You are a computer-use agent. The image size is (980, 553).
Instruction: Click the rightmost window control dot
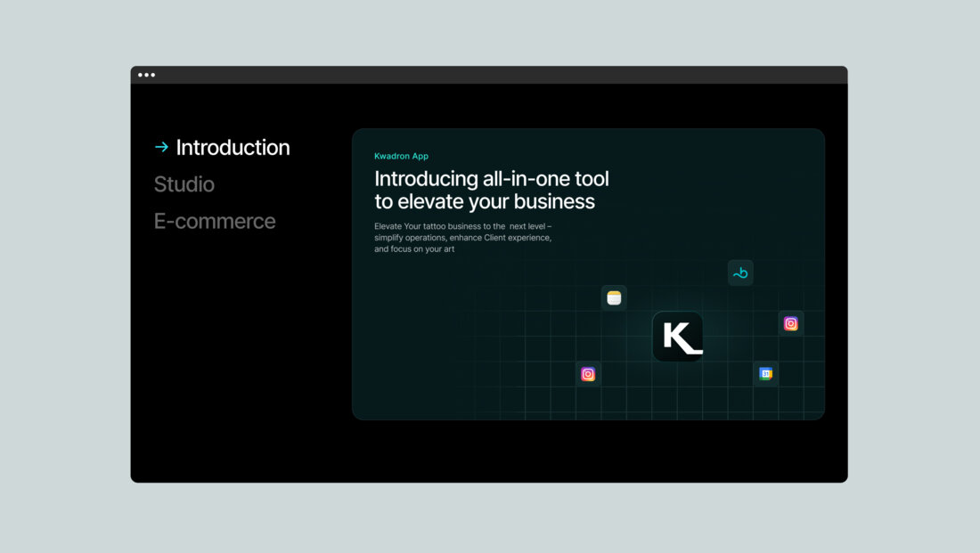153,75
